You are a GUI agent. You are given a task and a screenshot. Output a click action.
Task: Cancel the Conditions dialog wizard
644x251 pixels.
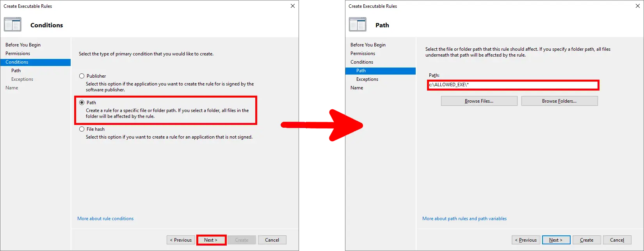[x=272, y=240]
